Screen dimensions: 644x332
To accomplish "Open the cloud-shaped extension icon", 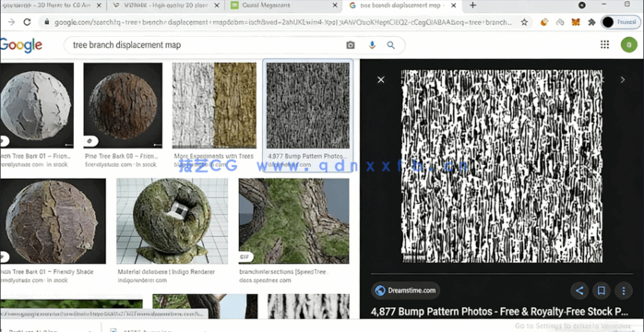I will coord(560,22).
